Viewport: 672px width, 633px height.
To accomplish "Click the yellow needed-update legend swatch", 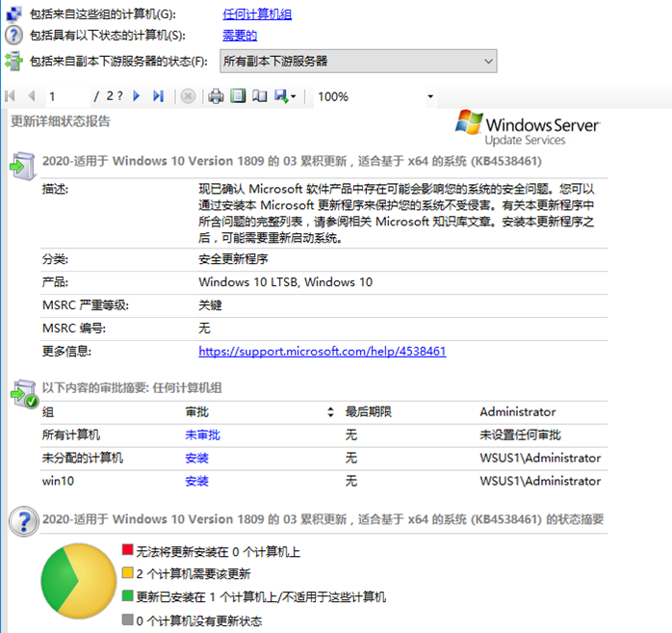I will (127, 572).
